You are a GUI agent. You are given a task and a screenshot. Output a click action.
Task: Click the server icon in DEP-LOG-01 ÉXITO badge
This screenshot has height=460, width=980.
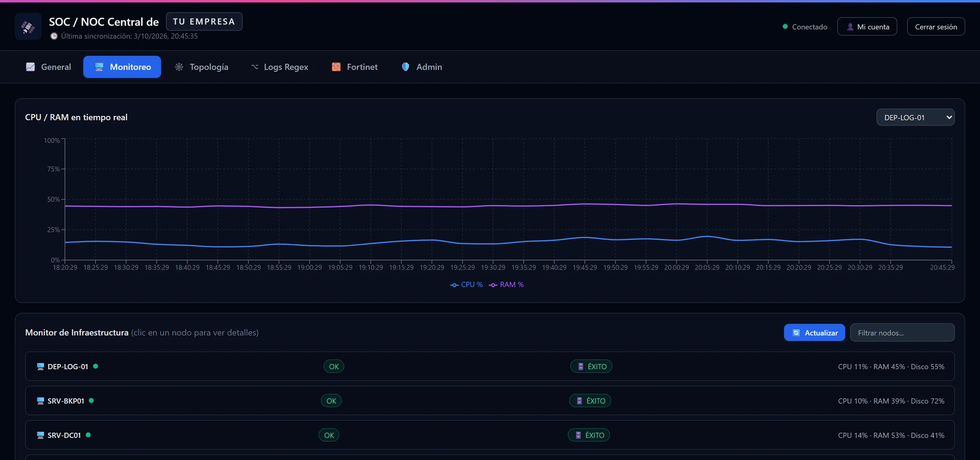pos(581,366)
